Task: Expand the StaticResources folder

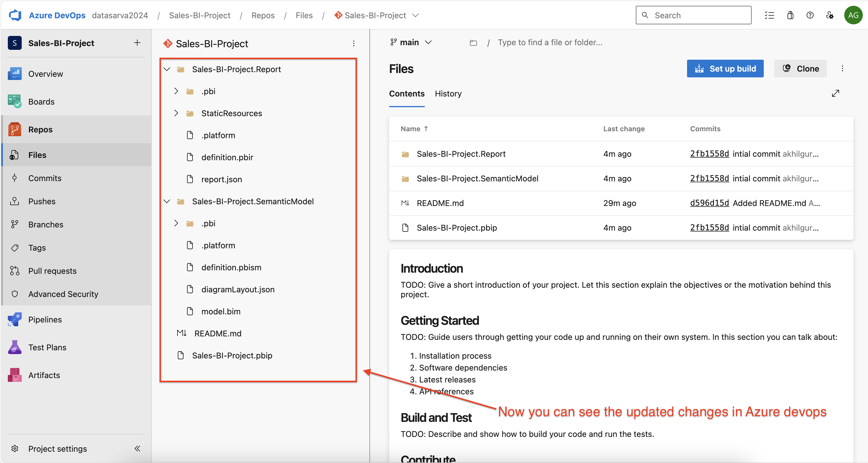Action: tap(176, 113)
